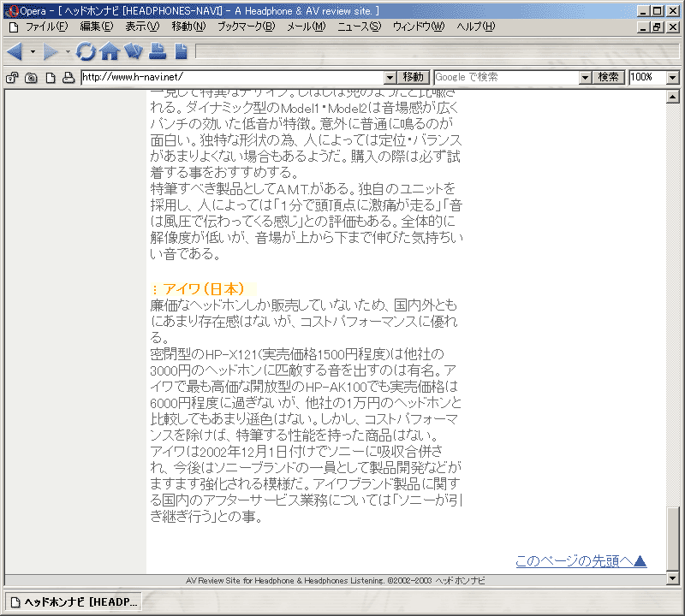This screenshot has width=685, height=616.
Task: Minimize the inner document window
Action: click(643, 27)
